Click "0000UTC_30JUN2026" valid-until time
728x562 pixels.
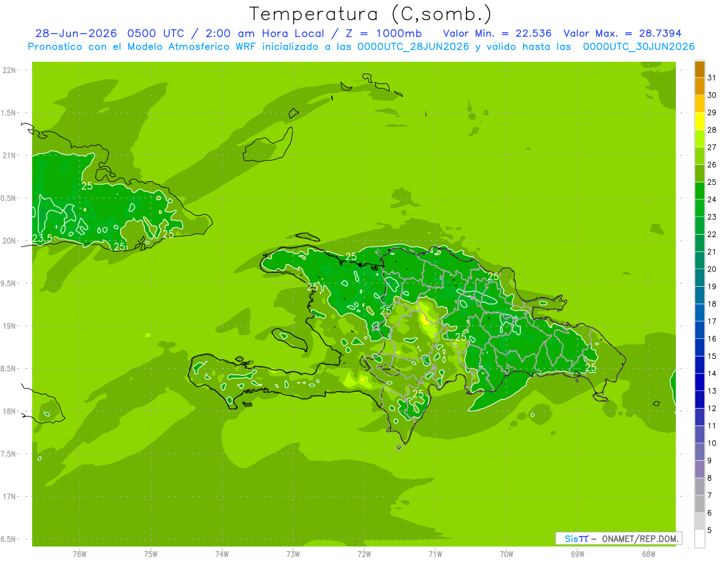click(639, 47)
